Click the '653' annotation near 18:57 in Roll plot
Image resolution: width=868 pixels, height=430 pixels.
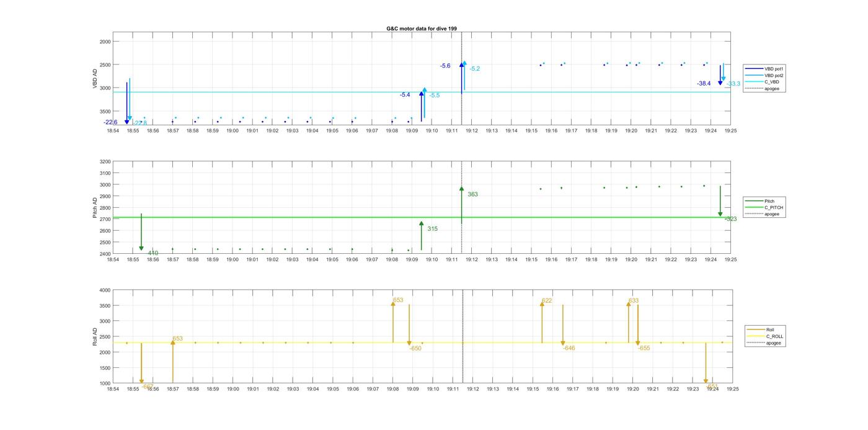[177, 339]
